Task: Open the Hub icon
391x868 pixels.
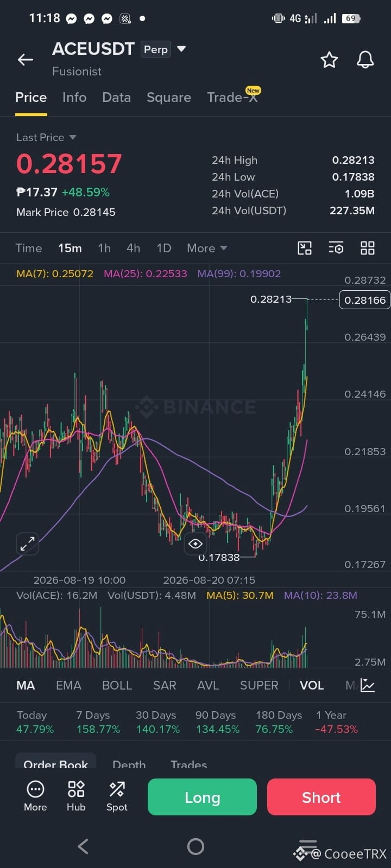Action: click(x=76, y=796)
